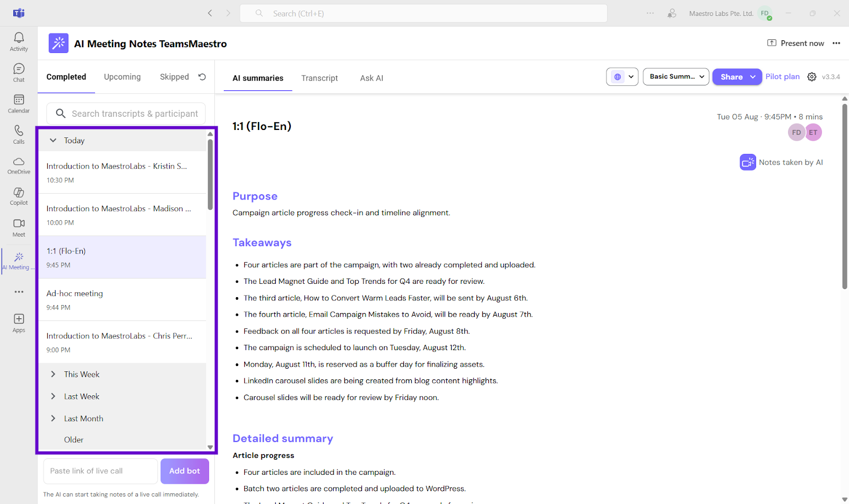Click the Takeaways heading
This screenshot has width=849, height=504.
[x=262, y=242]
